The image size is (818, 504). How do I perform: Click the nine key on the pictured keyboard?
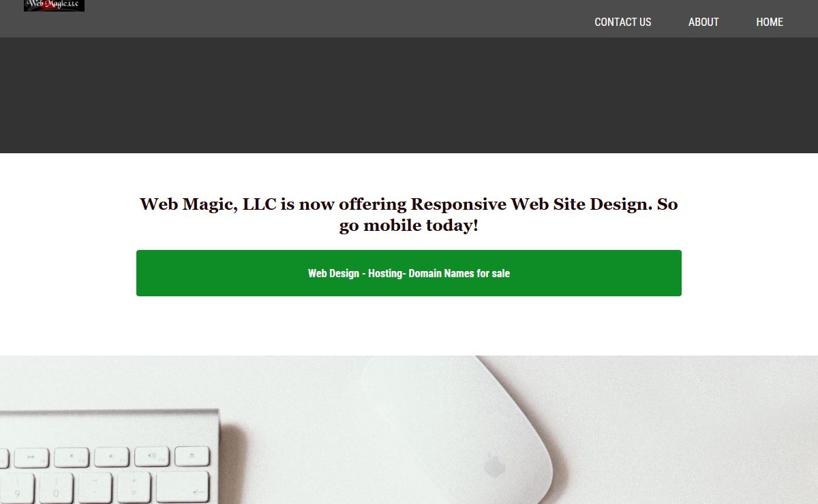coord(16,489)
